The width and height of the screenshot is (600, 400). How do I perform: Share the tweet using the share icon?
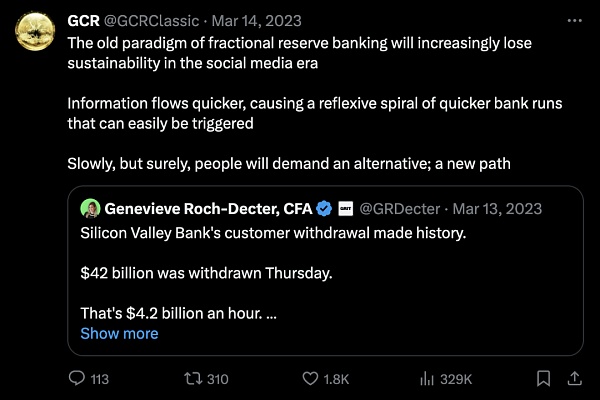pyautogui.click(x=574, y=378)
